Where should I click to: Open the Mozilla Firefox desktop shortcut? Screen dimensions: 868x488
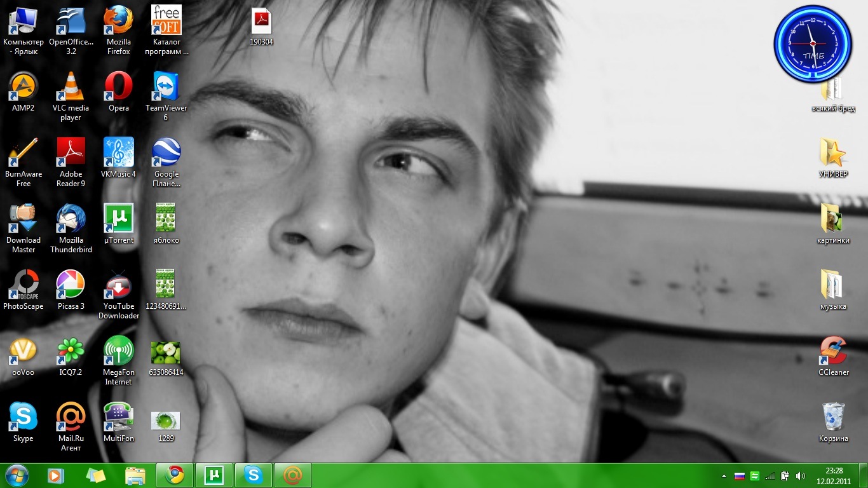(x=118, y=21)
